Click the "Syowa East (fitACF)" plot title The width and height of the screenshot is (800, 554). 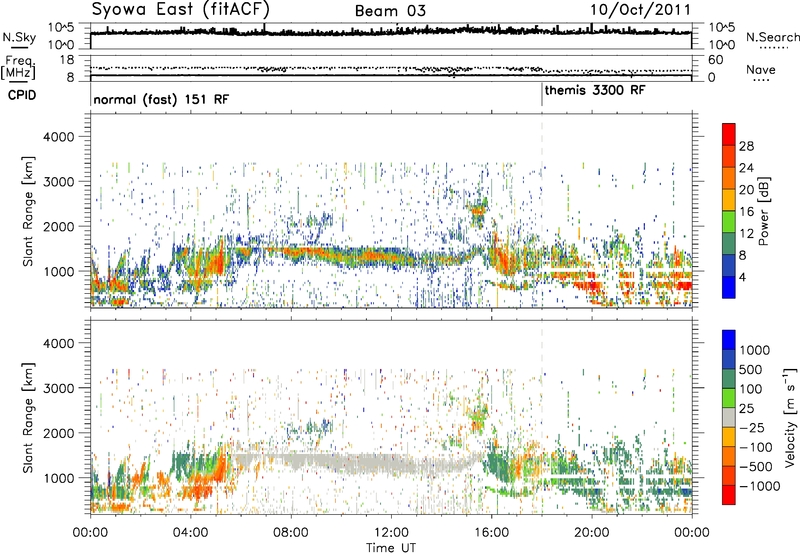(x=181, y=10)
